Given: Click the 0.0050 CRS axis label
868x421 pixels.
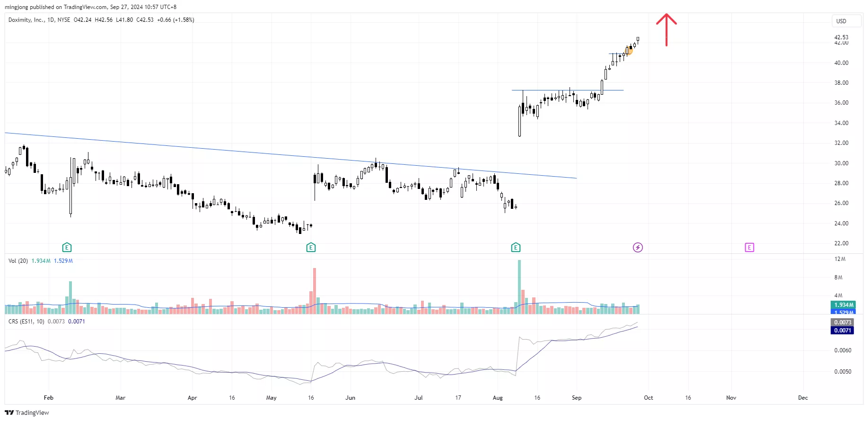Looking at the screenshot, I should tap(842, 372).
